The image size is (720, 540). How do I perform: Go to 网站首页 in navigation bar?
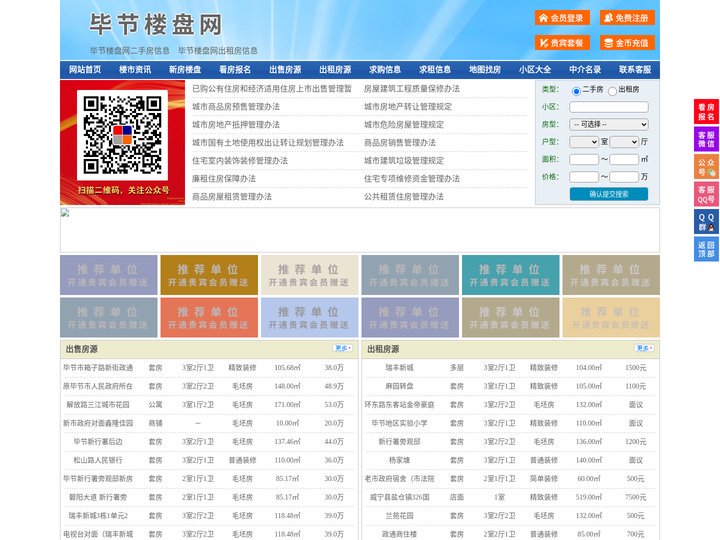[x=85, y=70]
